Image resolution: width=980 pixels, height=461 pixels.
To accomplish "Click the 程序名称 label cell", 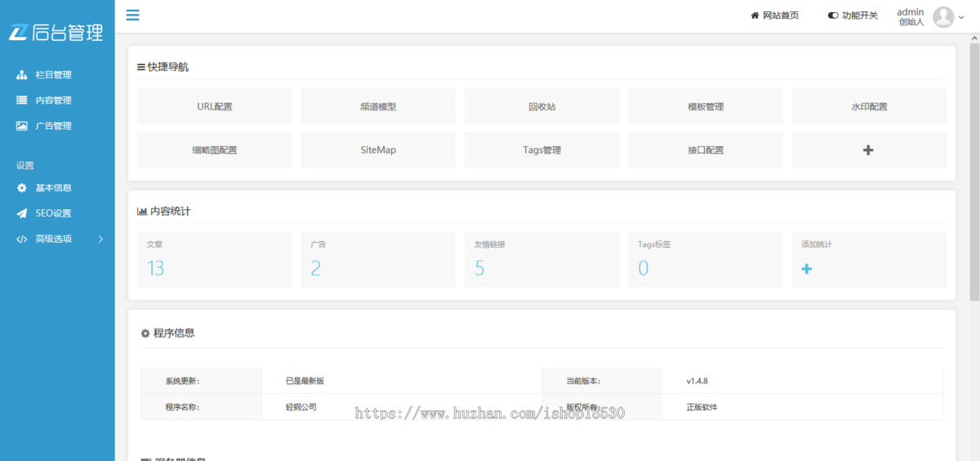I will (202, 406).
